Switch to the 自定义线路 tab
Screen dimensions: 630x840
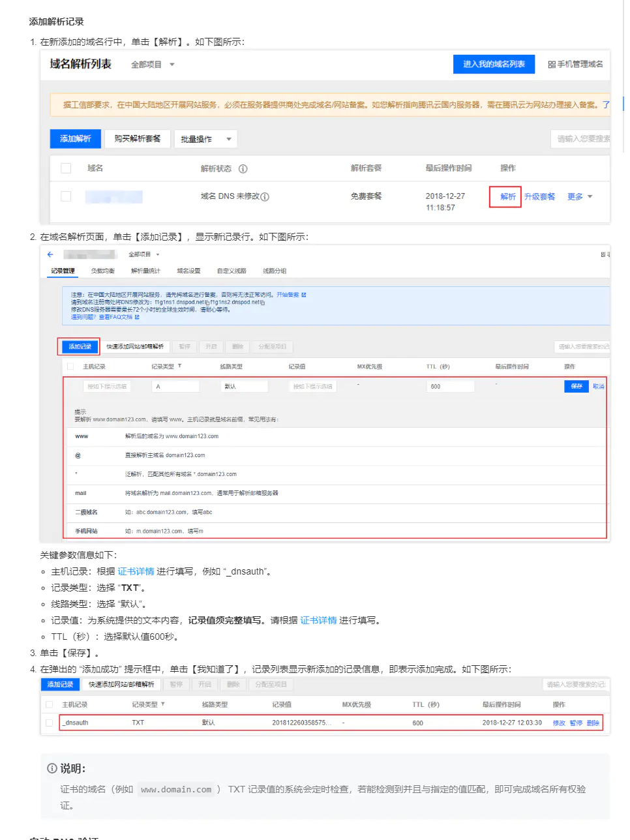(232, 271)
